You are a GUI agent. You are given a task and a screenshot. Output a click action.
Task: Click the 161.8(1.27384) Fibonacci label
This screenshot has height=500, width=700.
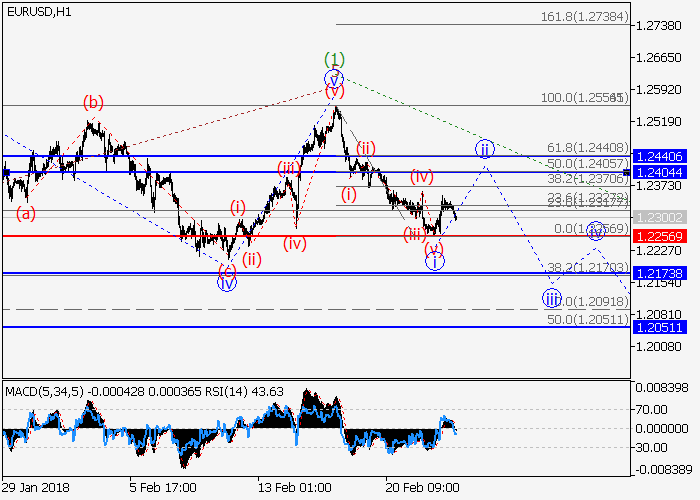(584, 17)
